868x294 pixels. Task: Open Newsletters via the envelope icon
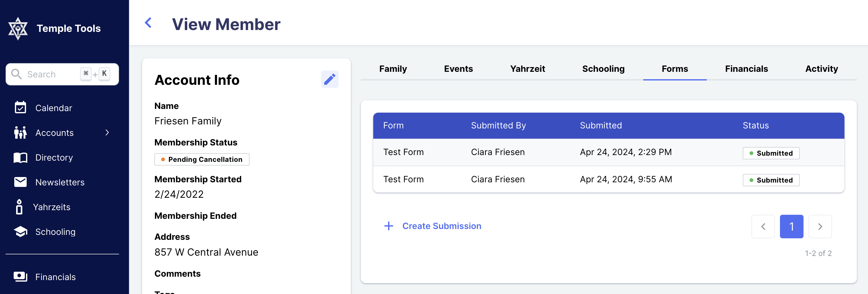[20, 182]
